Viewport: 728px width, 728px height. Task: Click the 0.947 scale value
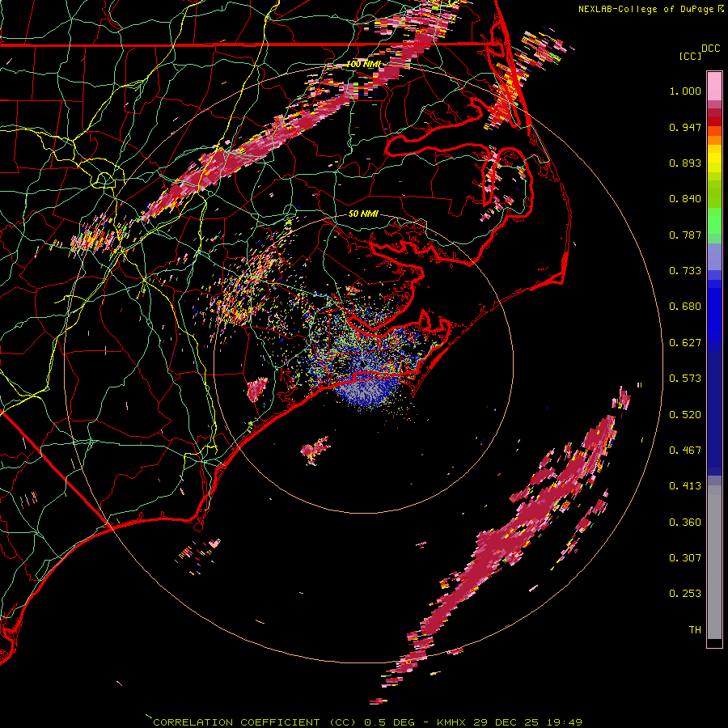point(685,127)
